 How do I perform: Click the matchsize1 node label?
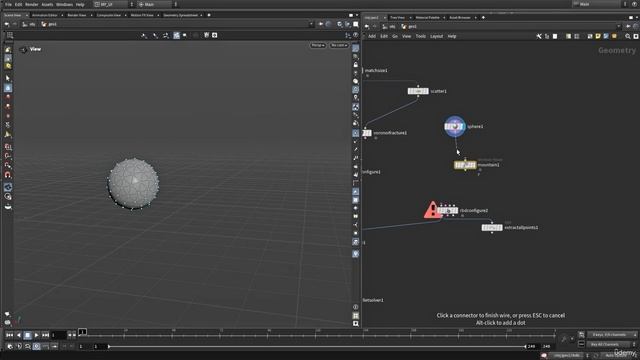(376, 71)
